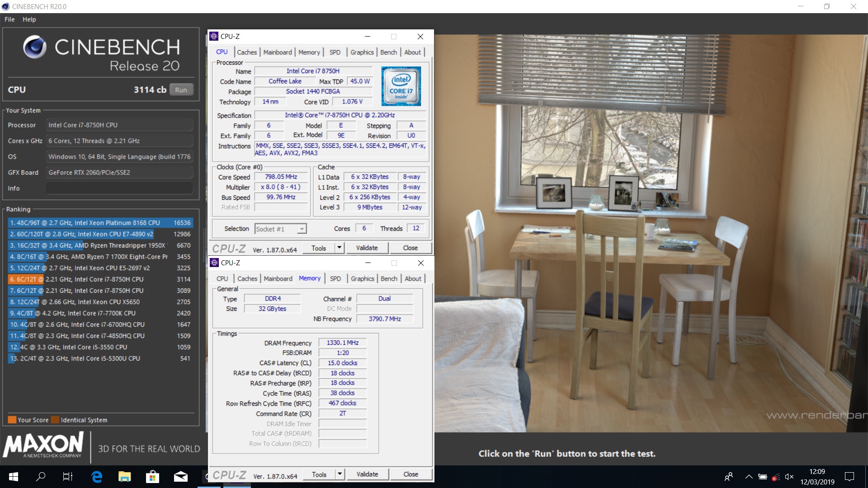Click the Run button next to CPU score
The width and height of the screenshot is (868, 488).
181,89
